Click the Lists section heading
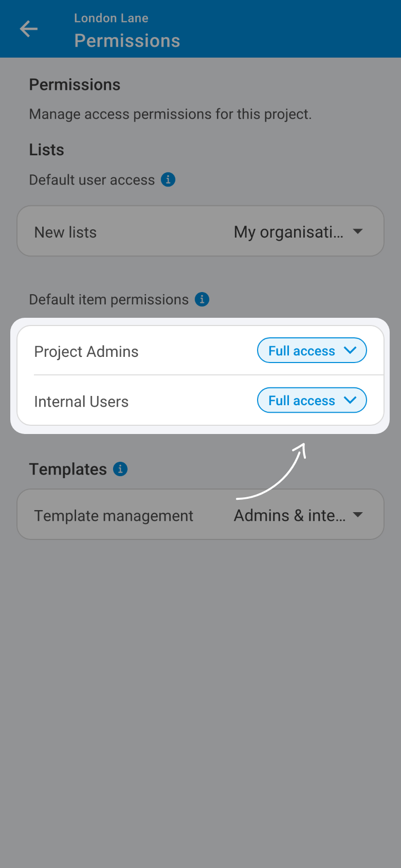 [46, 150]
